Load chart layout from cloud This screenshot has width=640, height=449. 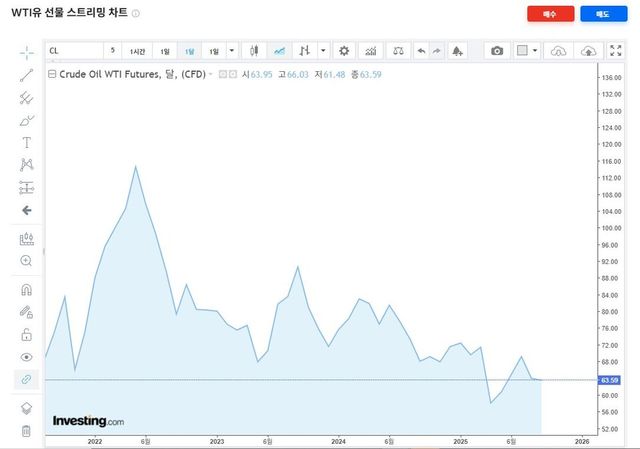point(558,51)
